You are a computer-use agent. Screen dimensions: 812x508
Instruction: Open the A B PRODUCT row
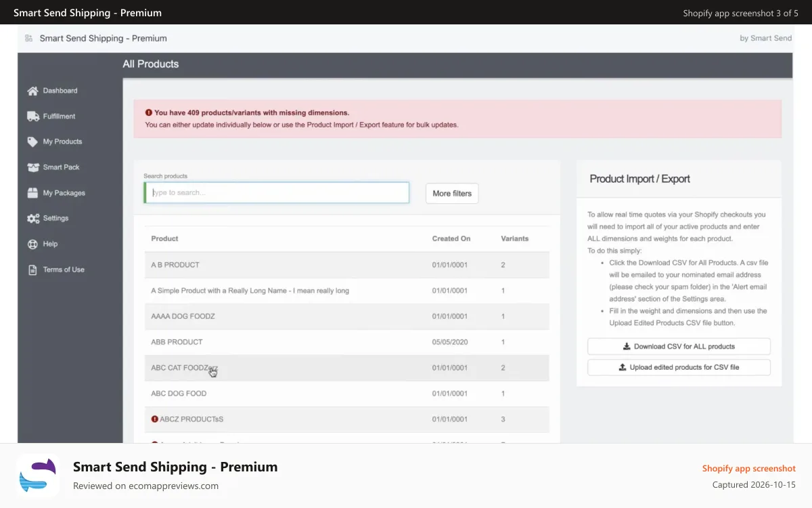coord(346,265)
